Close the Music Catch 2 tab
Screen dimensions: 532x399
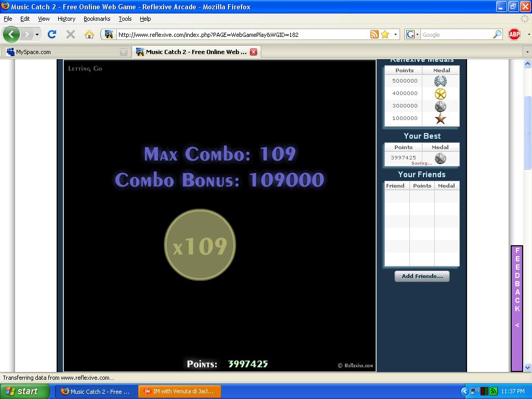coord(254,52)
